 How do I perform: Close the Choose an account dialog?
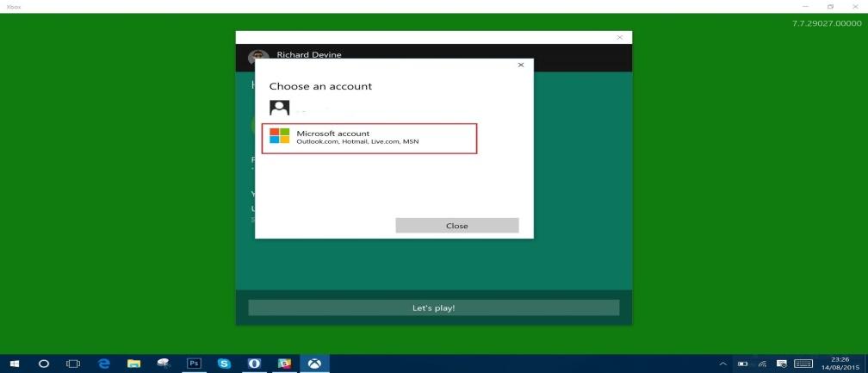tap(520, 65)
